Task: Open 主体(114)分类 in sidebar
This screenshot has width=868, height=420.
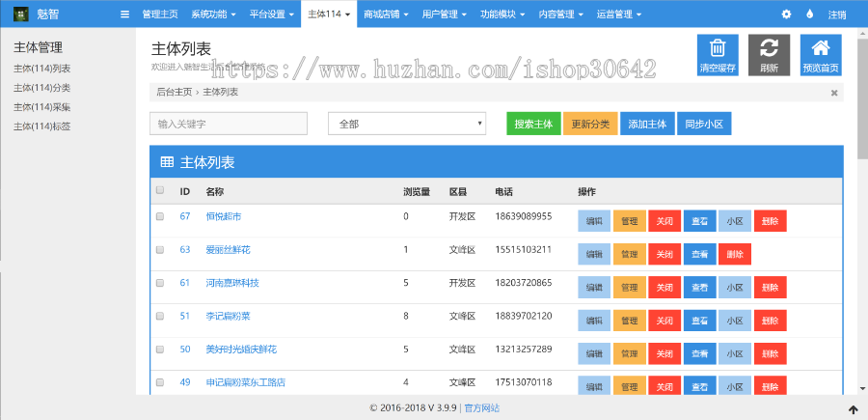Action: click(x=42, y=88)
